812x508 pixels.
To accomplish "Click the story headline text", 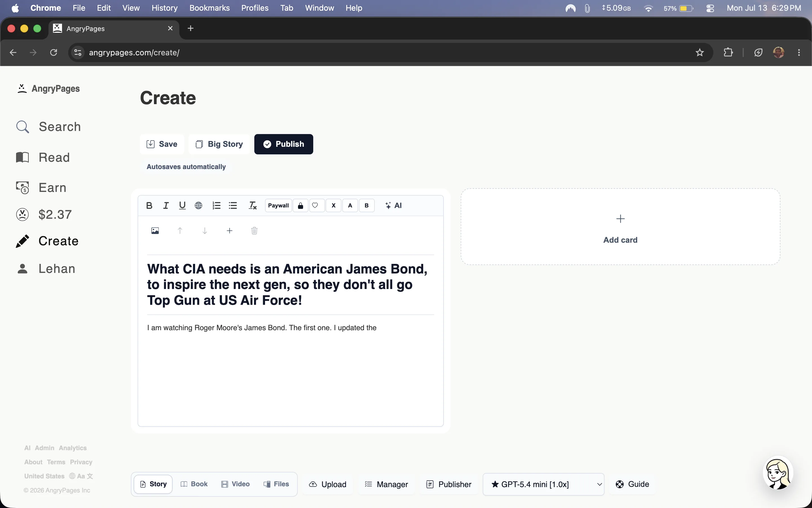I will coord(288,284).
